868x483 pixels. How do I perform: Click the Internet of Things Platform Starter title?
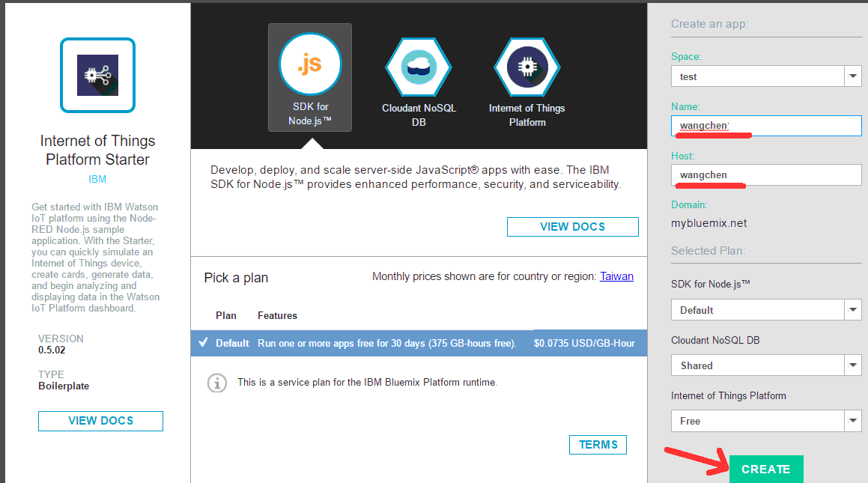tap(97, 150)
